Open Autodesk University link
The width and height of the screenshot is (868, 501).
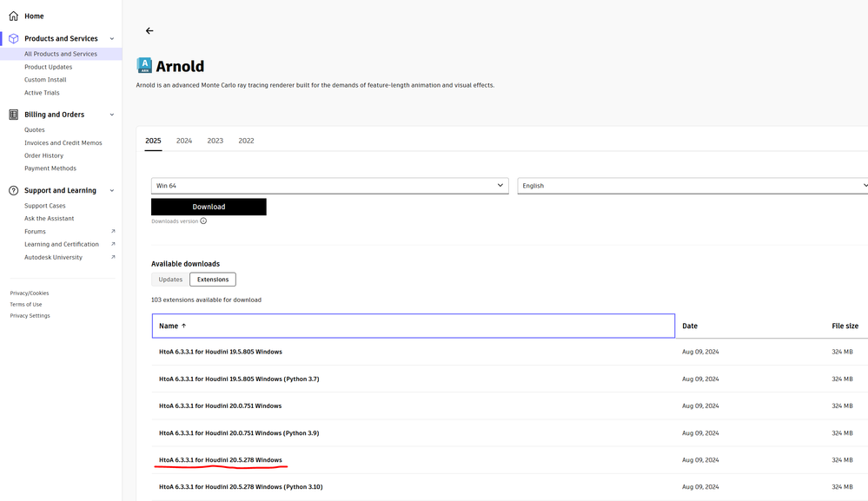[x=53, y=257]
